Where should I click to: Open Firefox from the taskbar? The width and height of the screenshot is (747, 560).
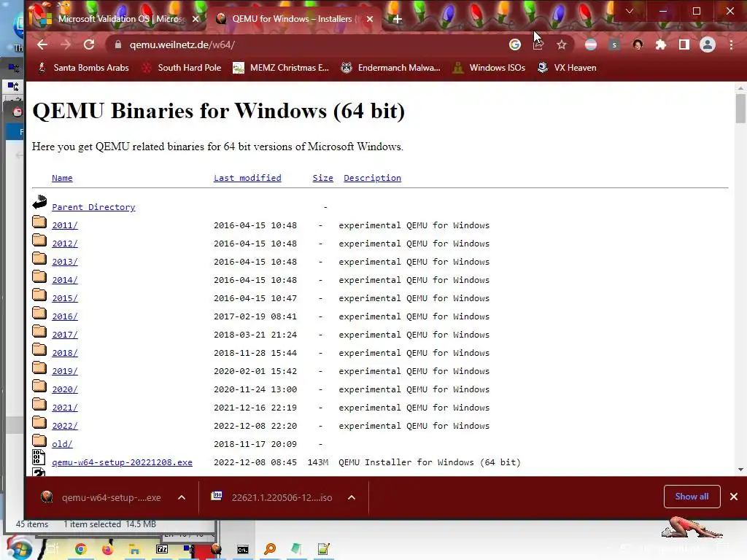108,550
